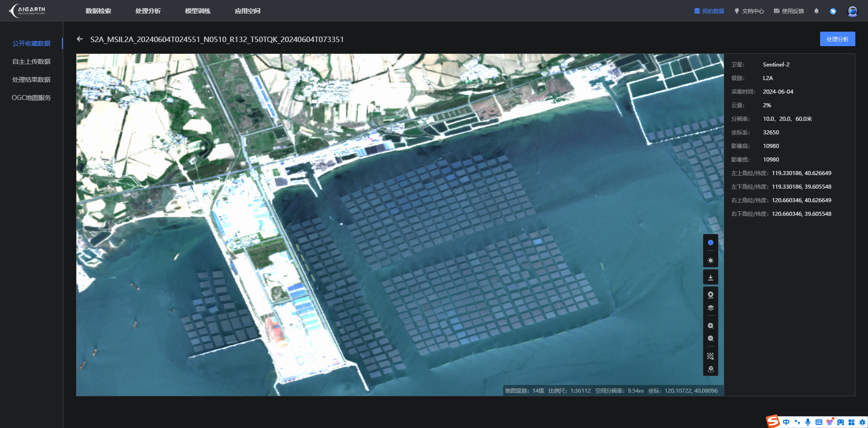Click the 3D cube view icon
The height and width of the screenshot is (428, 868).
coord(711,369)
